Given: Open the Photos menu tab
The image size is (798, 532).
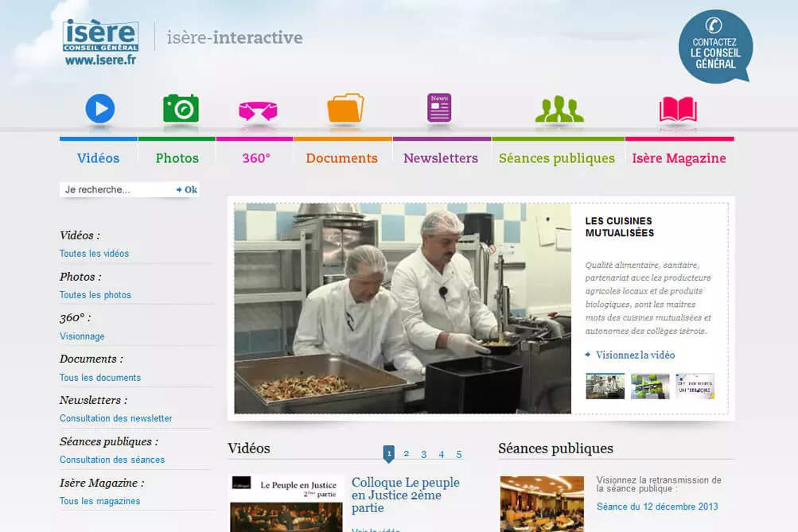Looking at the screenshot, I should [177, 158].
